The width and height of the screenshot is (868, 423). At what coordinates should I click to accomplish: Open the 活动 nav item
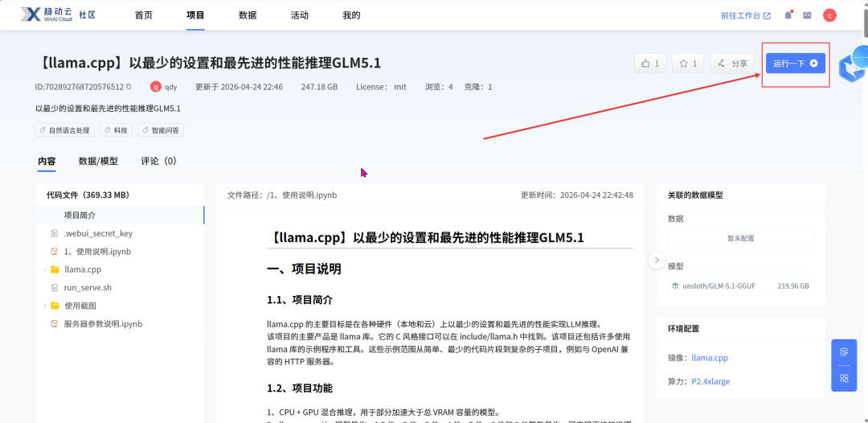click(x=300, y=15)
